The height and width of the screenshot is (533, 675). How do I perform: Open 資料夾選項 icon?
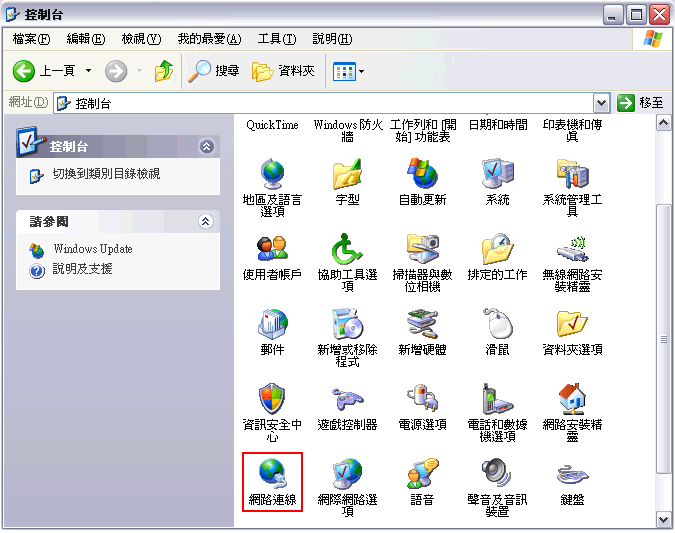pyautogui.click(x=572, y=324)
